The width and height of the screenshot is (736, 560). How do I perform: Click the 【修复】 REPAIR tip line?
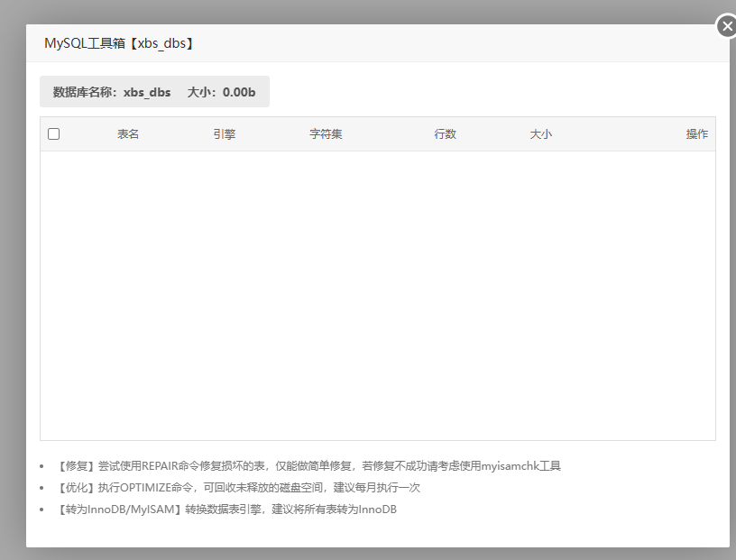tap(308, 466)
